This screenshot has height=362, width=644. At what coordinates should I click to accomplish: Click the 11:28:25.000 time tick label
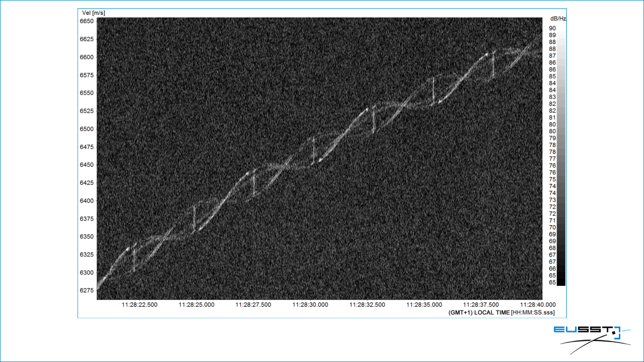pyautogui.click(x=197, y=305)
